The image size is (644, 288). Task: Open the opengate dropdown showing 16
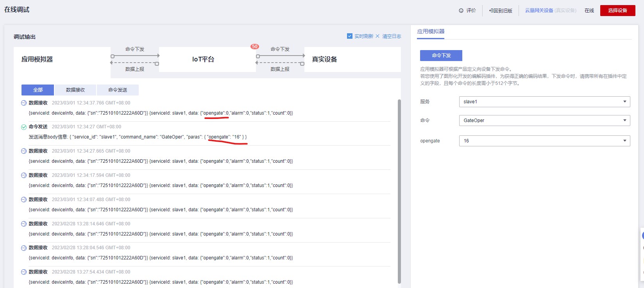[544, 141]
